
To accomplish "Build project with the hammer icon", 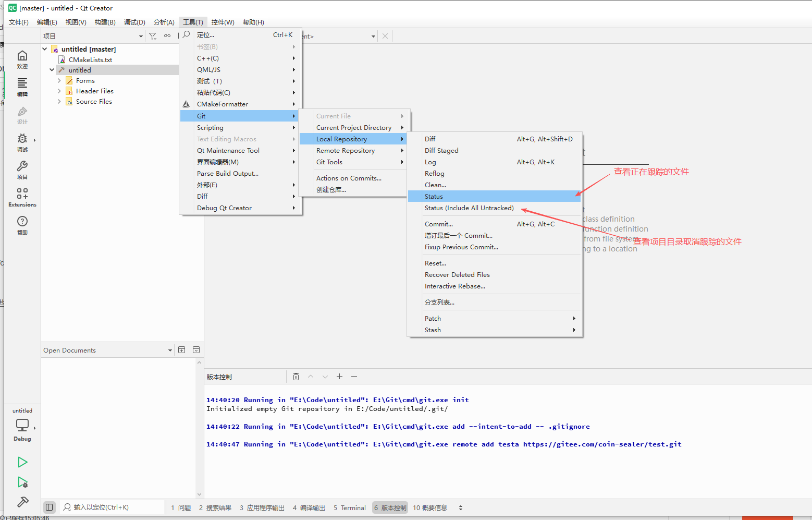I will tap(22, 502).
